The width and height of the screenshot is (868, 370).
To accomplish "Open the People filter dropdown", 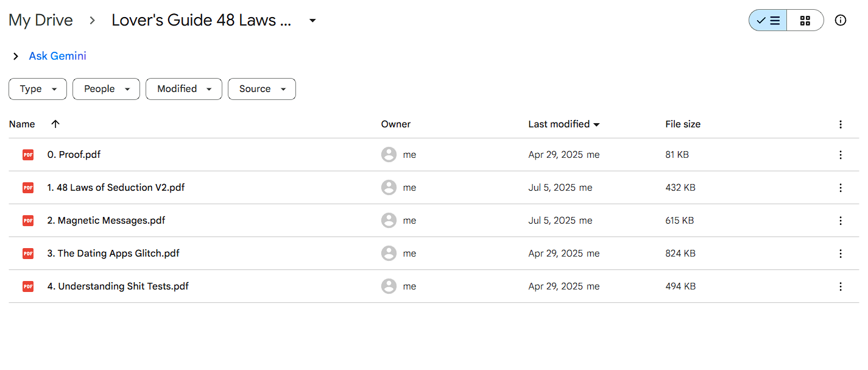I will click(107, 89).
